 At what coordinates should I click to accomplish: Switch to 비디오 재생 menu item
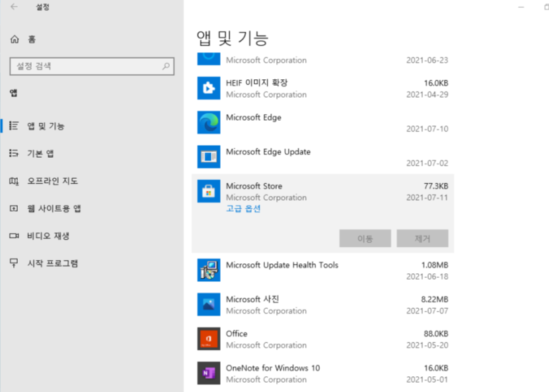[x=48, y=236]
